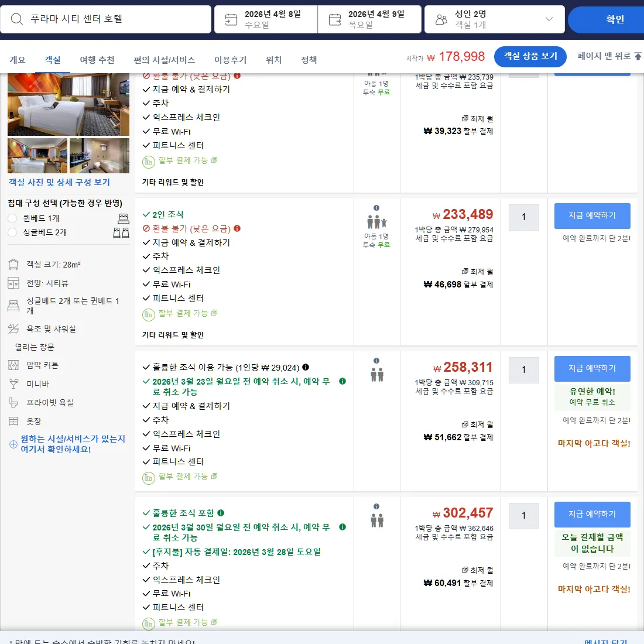Viewport: 644px width, 644px height.
Task: Expand 기타 리워드 및 할인 in the 2인 조식 offer
Action: pos(173,335)
